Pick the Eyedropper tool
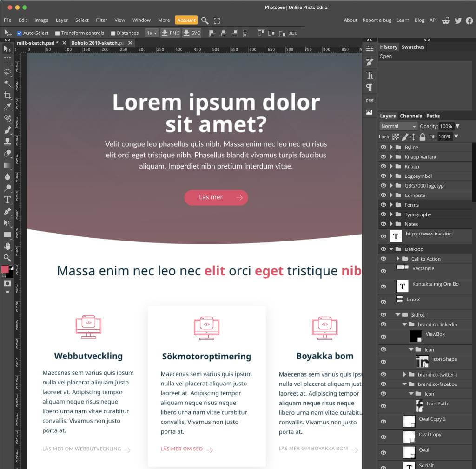Screen dimensions: 476x469 [7, 107]
